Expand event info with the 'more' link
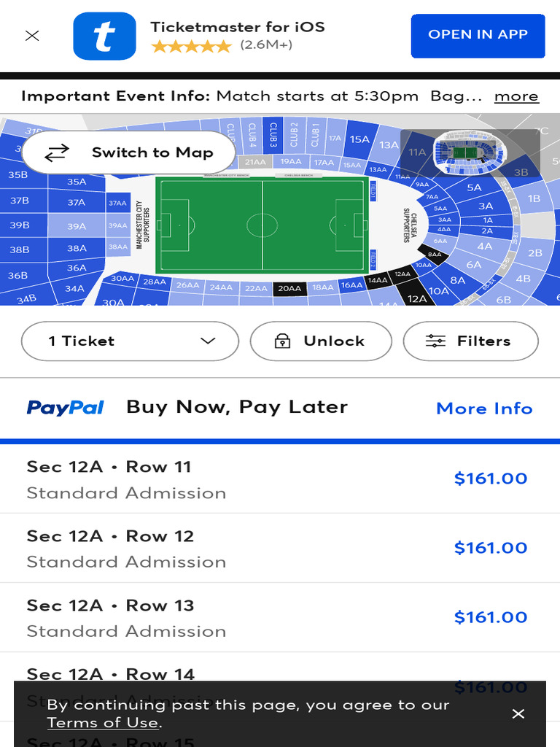 [x=516, y=96]
